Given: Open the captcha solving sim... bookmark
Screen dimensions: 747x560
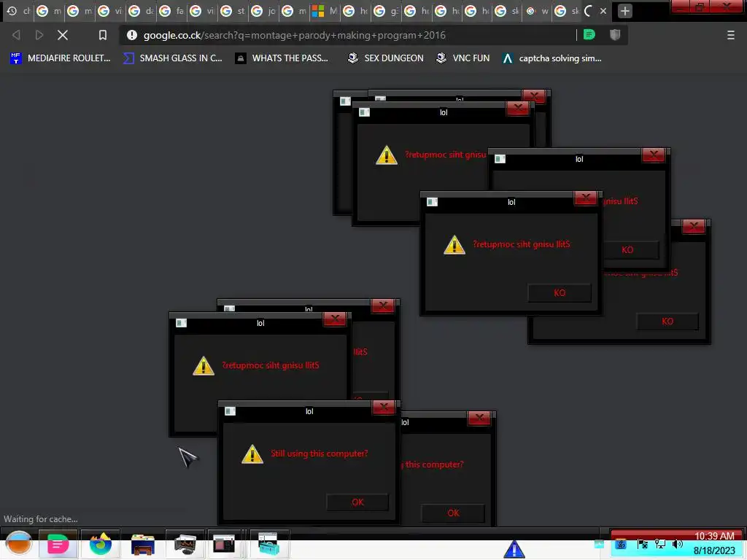Looking at the screenshot, I should pyautogui.click(x=552, y=58).
